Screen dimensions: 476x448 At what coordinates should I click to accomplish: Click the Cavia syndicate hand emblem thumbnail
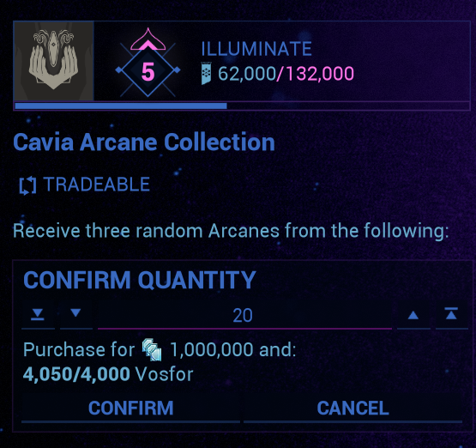[x=54, y=61]
